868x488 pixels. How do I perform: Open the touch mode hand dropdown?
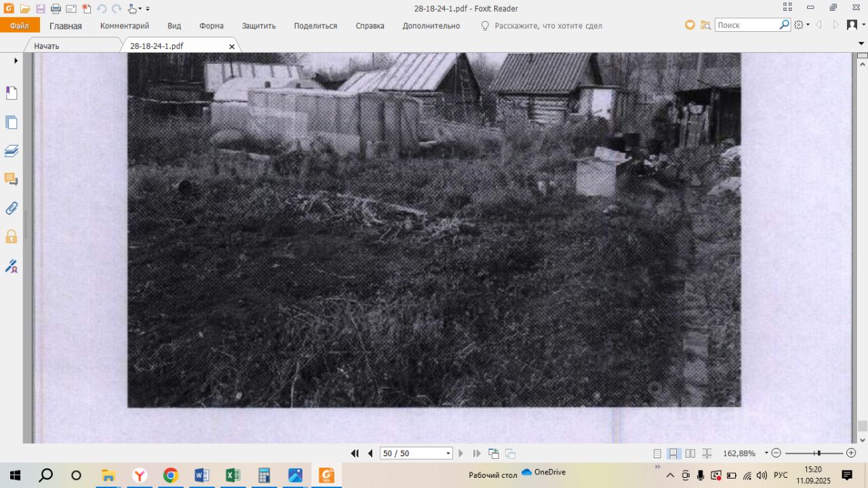[x=134, y=9]
